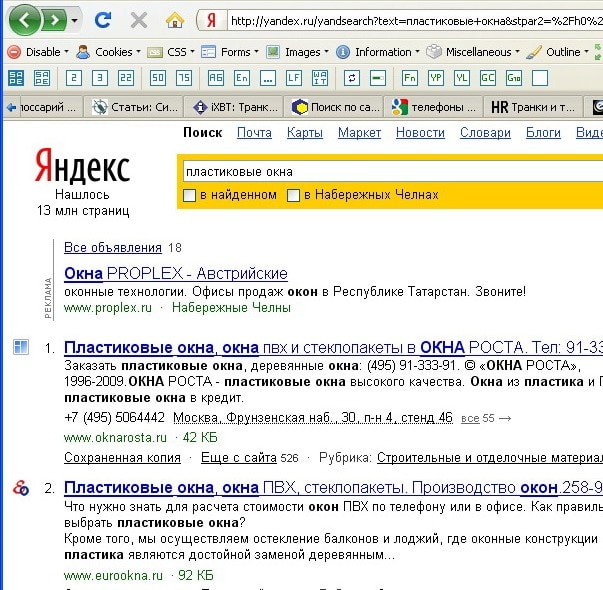Screen dimensions: 603x590
Task: Open the 'Карты' link in Yandex navigation
Action: click(x=305, y=133)
